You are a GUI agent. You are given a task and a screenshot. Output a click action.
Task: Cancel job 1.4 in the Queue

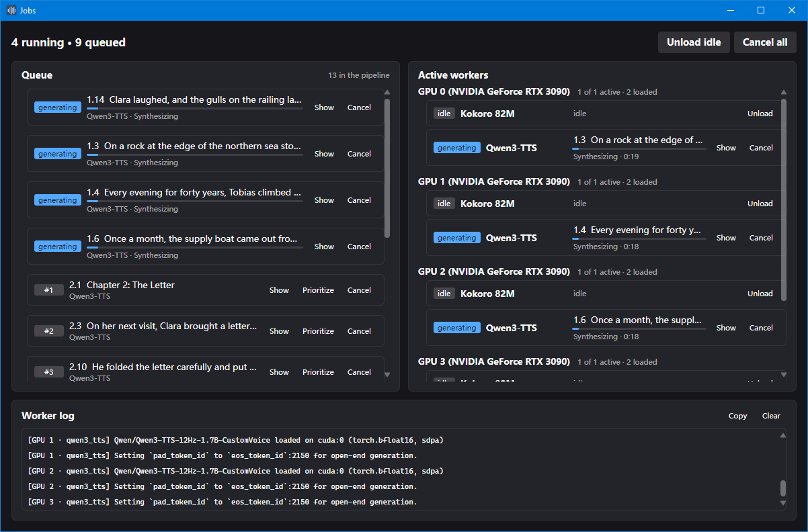359,200
